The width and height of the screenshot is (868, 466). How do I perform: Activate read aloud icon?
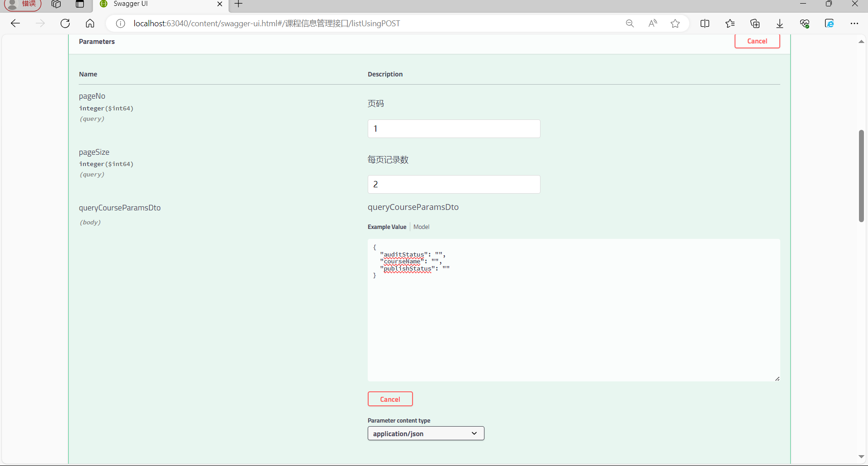click(652, 24)
